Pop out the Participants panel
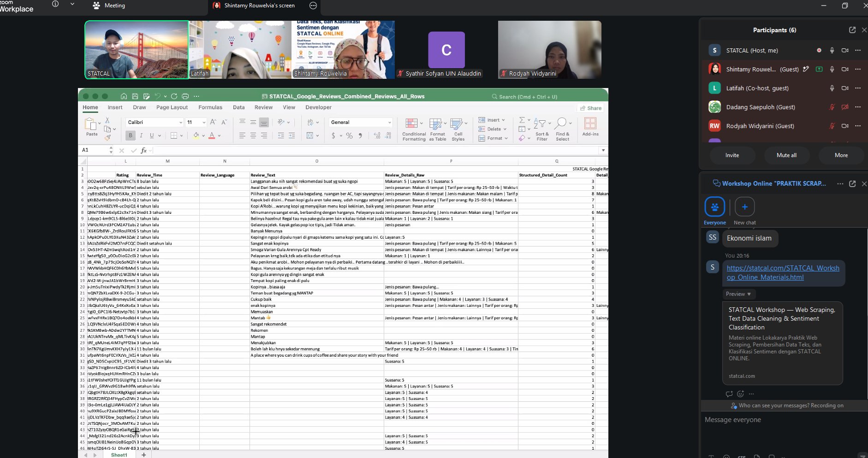This screenshot has width=868, height=458. pyautogui.click(x=852, y=30)
